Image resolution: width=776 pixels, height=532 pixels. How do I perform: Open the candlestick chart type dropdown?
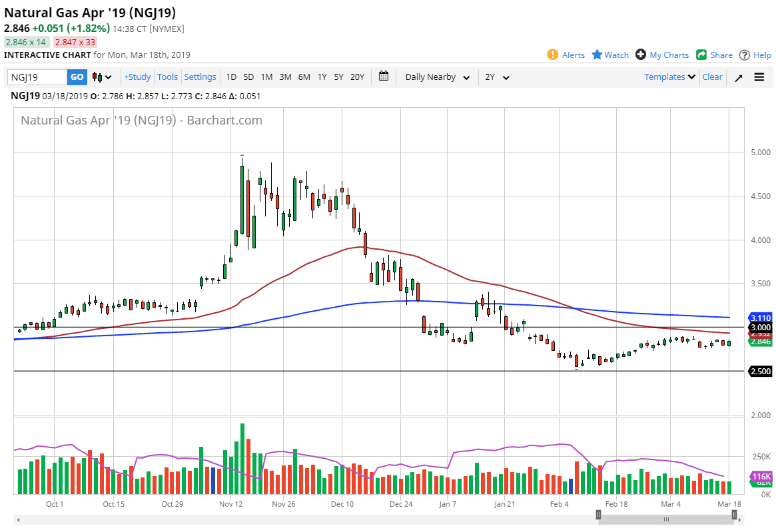tap(102, 77)
